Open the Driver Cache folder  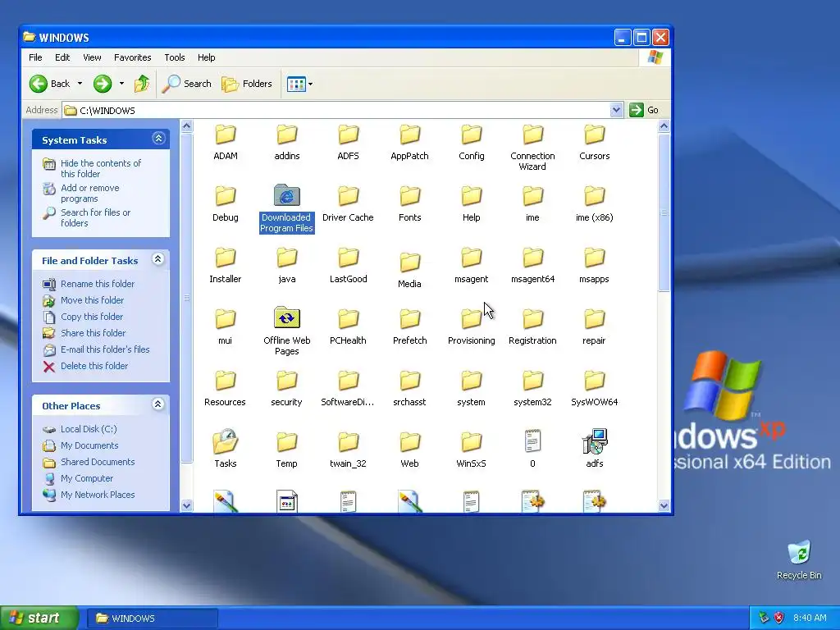348,203
